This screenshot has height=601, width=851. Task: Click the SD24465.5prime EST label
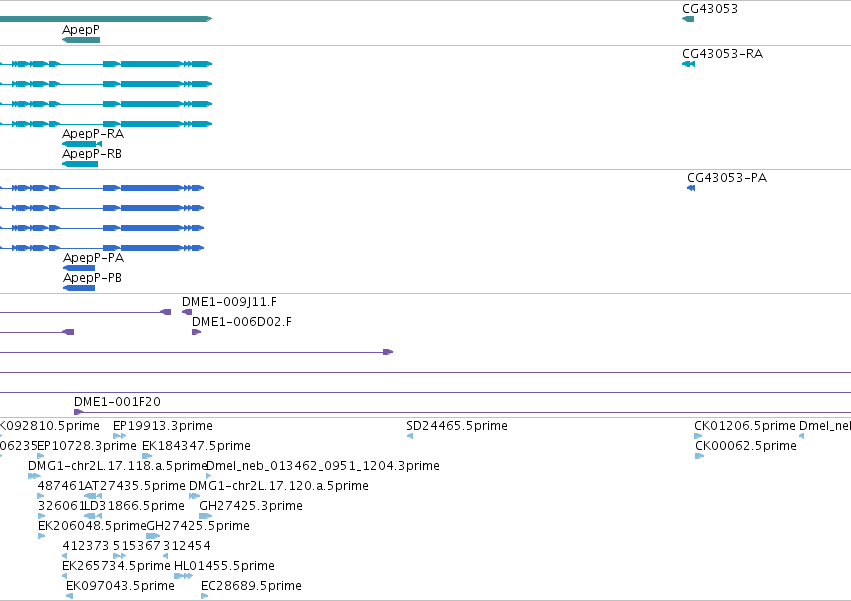[x=457, y=426]
